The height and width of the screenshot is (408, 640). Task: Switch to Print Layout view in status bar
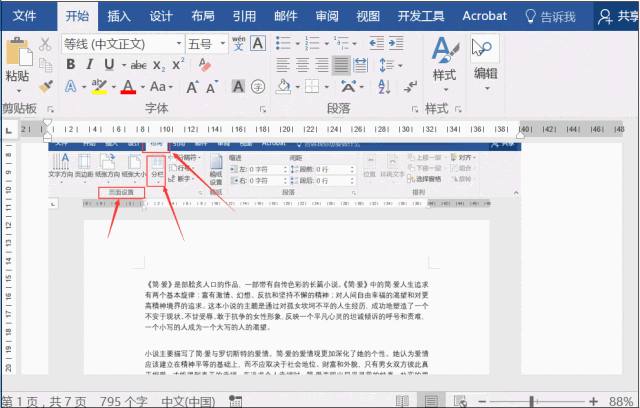coord(431,401)
